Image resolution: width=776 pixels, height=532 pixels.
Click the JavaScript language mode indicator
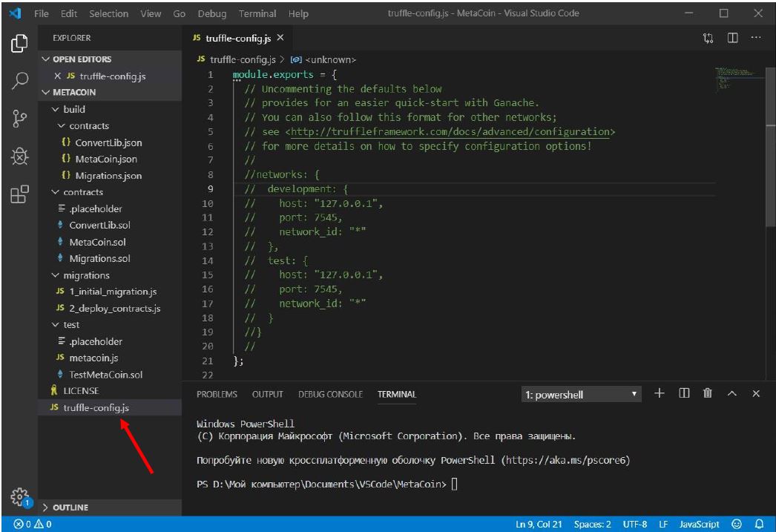click(x=699, y=525)
